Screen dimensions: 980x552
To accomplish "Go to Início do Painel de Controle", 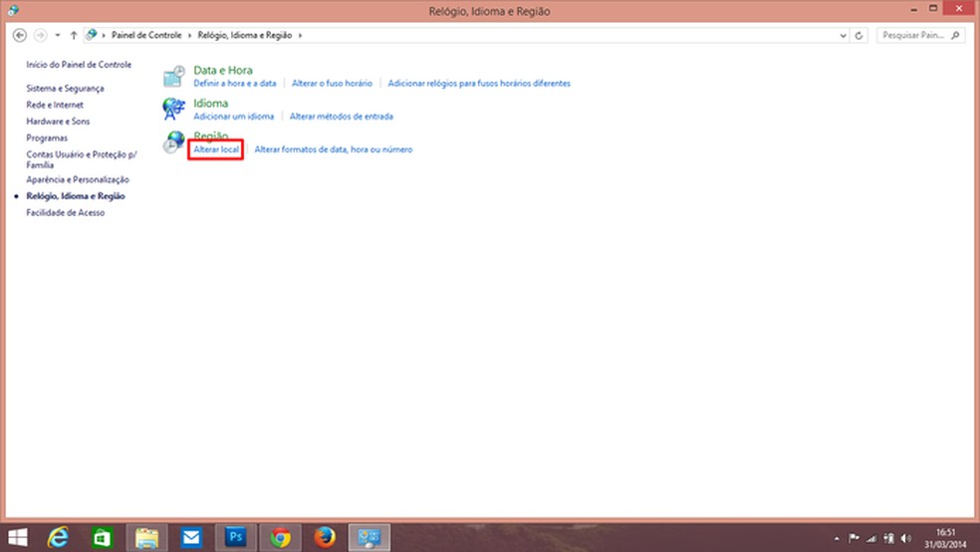I will [79, 65].
